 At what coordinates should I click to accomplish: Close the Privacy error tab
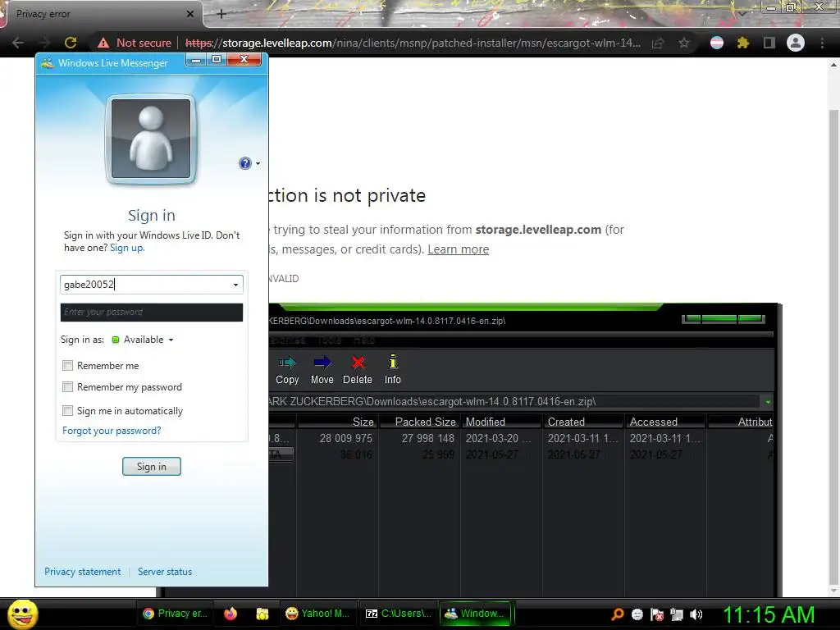190,14
